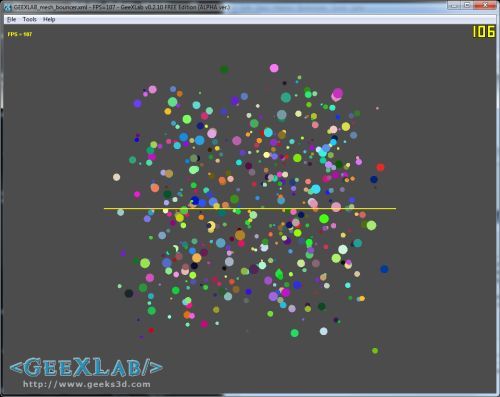Minimize the GeeXLab window
This screenshot has height=397, width=500.
pos(453,5)
